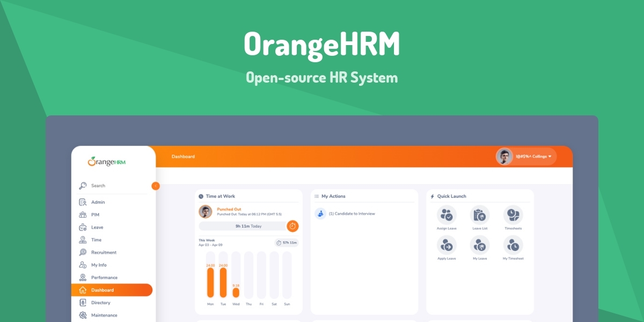The width and height of the screenshot is (644, 322).
Task: Collapse the sidebar with the orange arrow
Action: (156, 186)
